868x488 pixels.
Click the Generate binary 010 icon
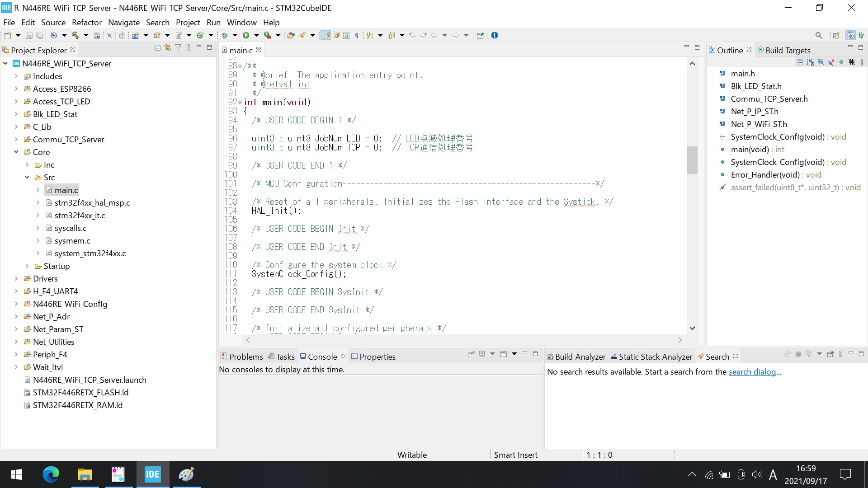point(97,35)
